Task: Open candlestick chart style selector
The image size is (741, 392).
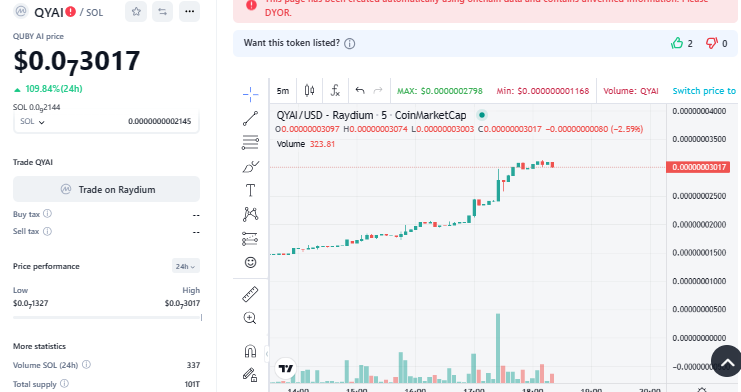Action: (x=310, y=90)
